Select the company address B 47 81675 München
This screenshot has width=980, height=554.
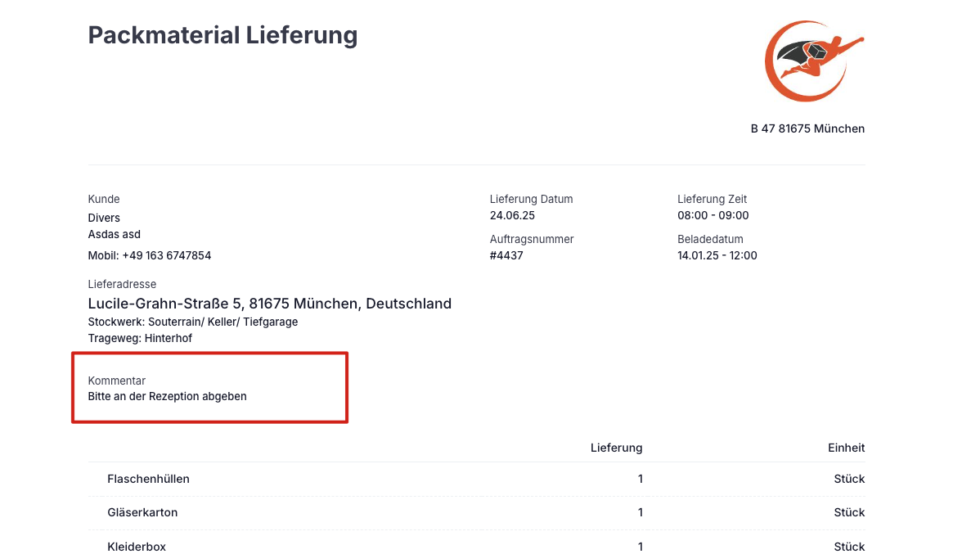pos(807,128)
